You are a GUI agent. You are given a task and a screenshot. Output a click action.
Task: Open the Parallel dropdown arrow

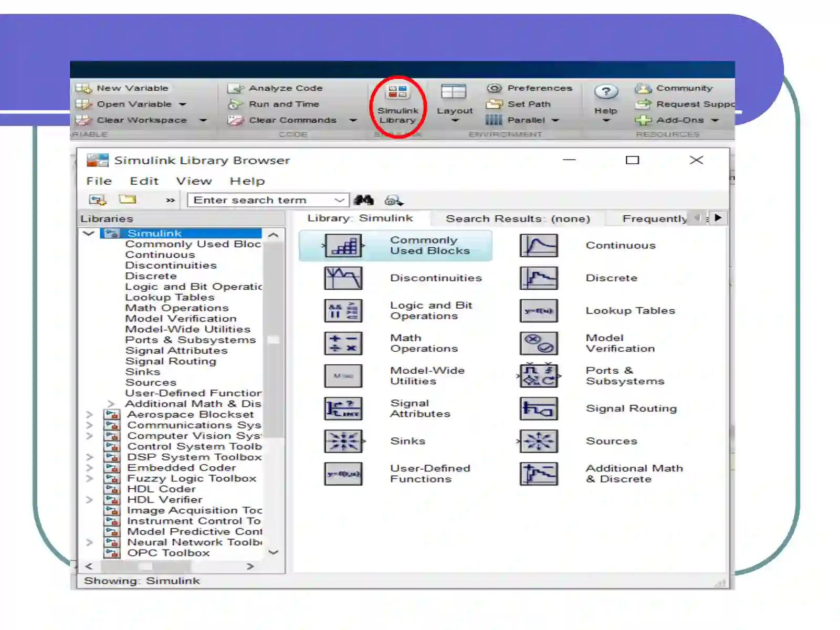555,120
